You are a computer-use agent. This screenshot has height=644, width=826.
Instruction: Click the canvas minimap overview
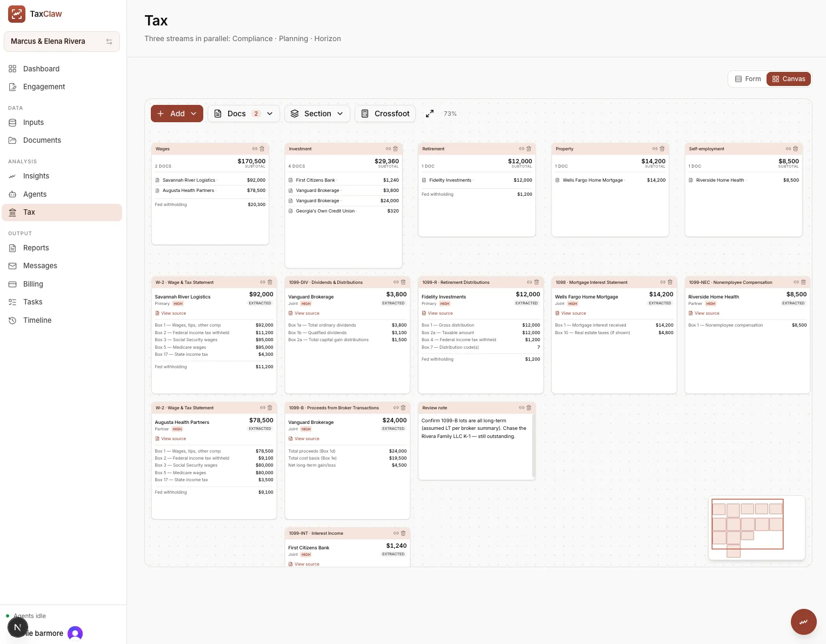pyautogui.click(x=757, y=528)
